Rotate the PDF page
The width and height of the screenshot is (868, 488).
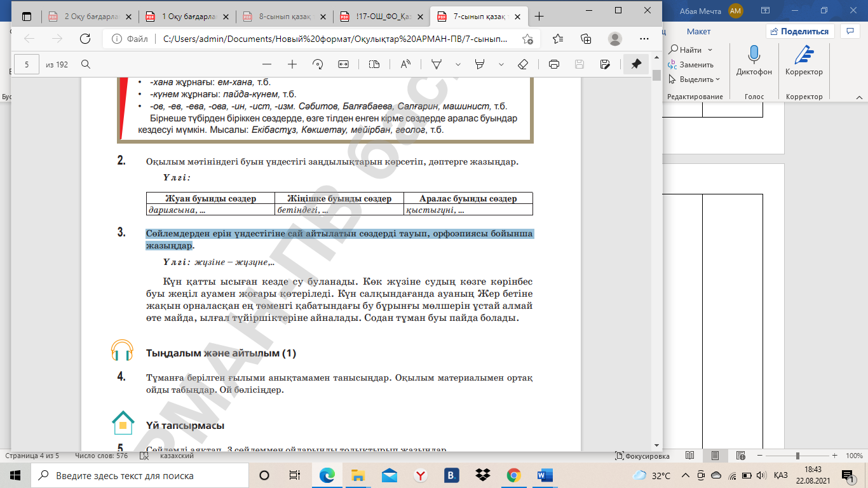pos(318,64)
